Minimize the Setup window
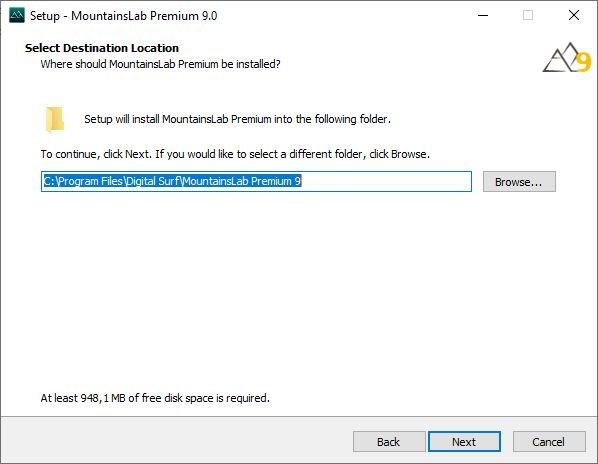The image size is (598, 464). click(483, 16)
